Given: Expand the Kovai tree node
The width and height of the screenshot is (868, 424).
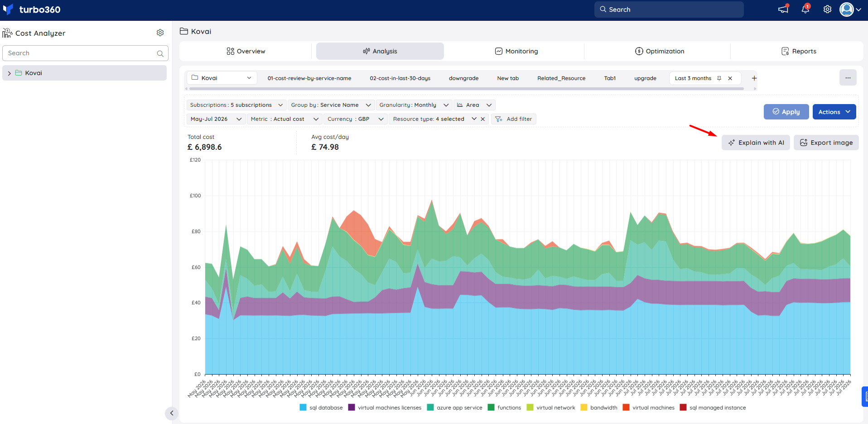Looking at the screenshot, I should click(x=9, y=73).
